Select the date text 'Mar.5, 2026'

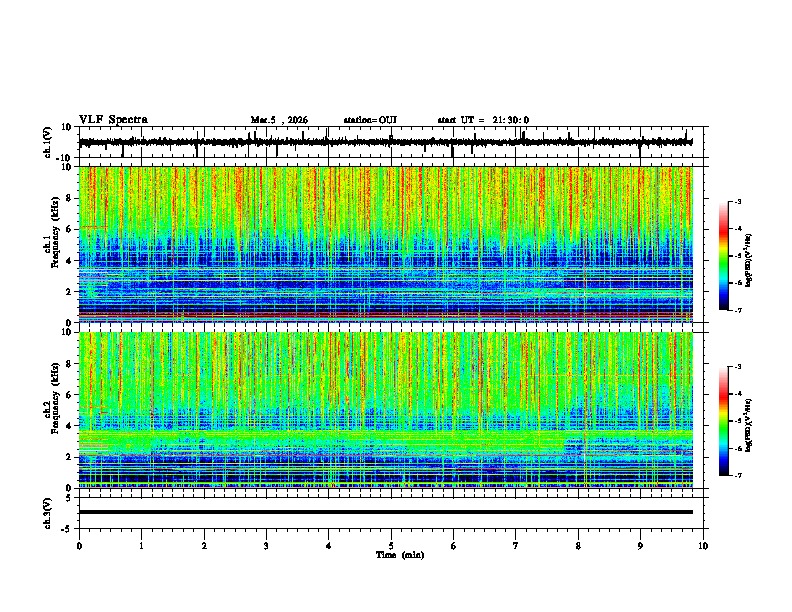279,120
